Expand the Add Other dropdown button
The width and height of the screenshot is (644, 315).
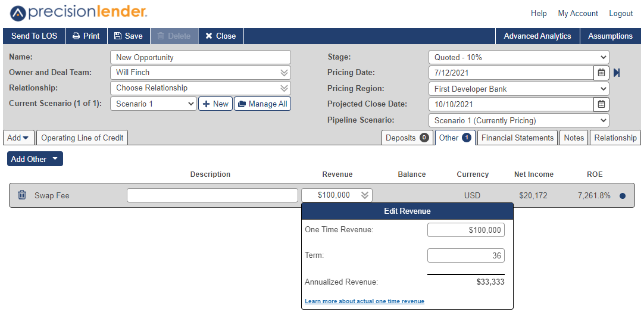35,159
